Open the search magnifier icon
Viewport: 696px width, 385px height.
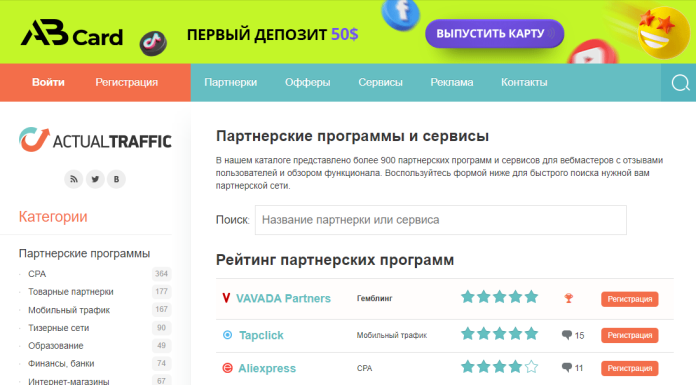pyautogui.click(x=680, y=83)
